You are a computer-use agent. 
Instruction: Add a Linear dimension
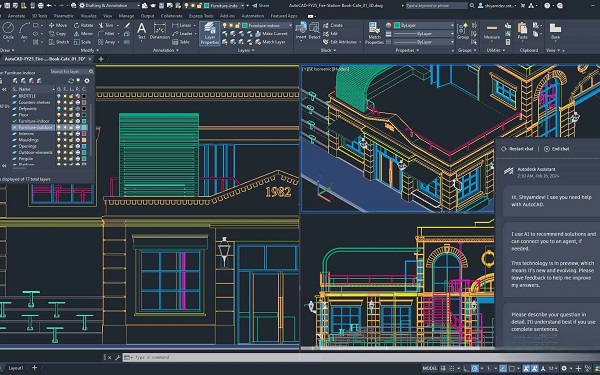coord(182,25)
